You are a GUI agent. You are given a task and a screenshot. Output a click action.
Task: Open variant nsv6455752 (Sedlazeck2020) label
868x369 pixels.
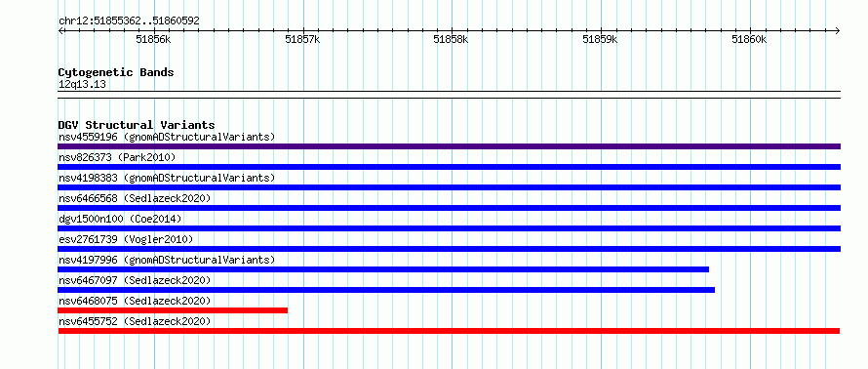point(135,321)
